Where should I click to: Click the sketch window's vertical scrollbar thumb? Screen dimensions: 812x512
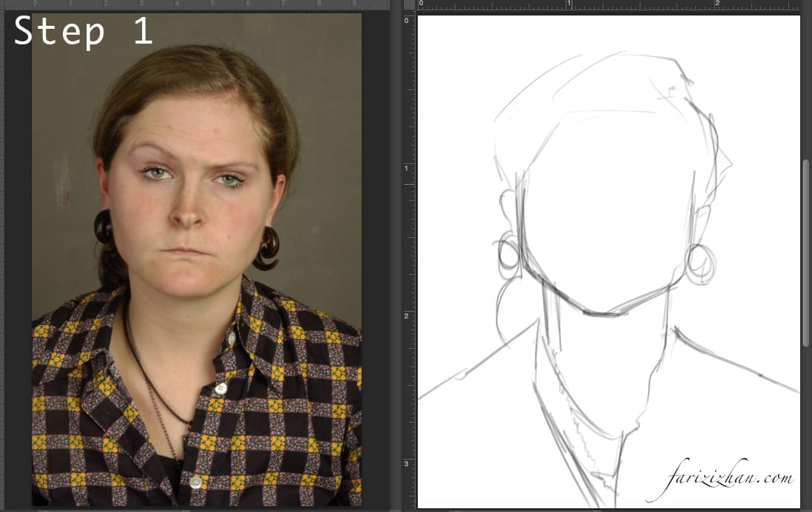(805, 253)
